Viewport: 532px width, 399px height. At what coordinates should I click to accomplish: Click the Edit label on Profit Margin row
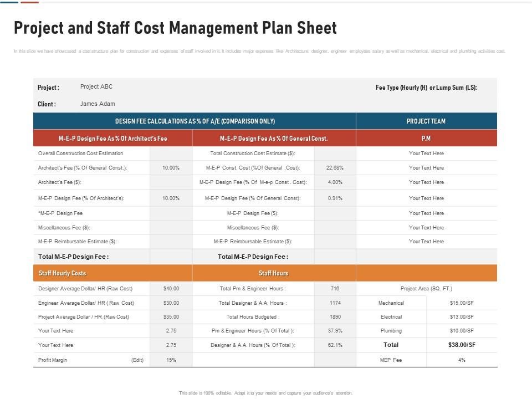pos(137,359)
